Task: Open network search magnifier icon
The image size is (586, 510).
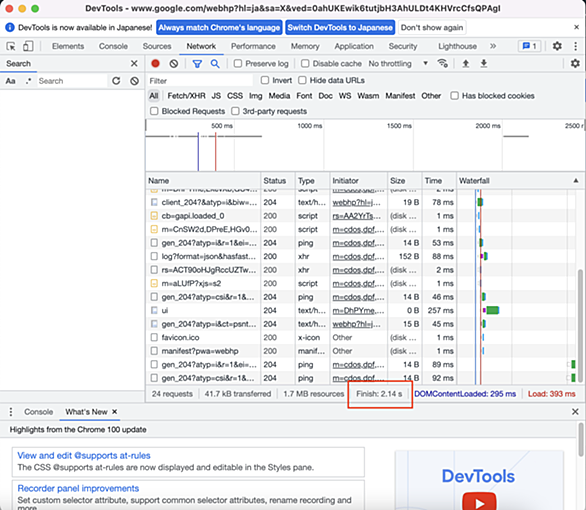Action: [215, 64]
